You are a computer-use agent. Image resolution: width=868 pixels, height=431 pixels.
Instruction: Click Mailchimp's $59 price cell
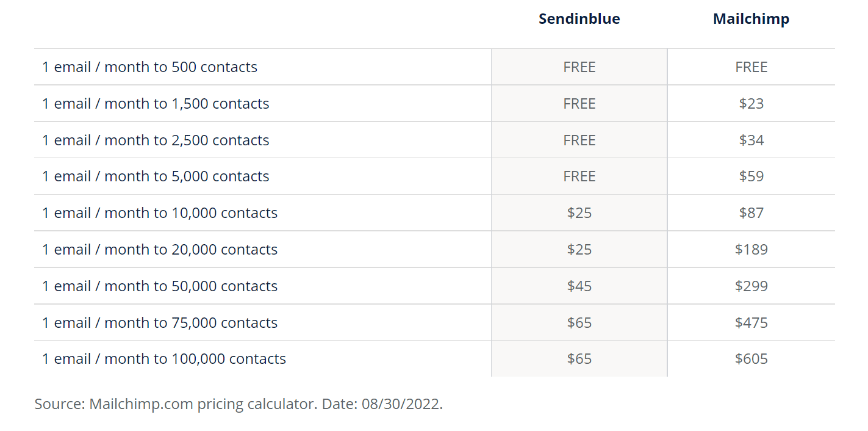pos(751,176)
